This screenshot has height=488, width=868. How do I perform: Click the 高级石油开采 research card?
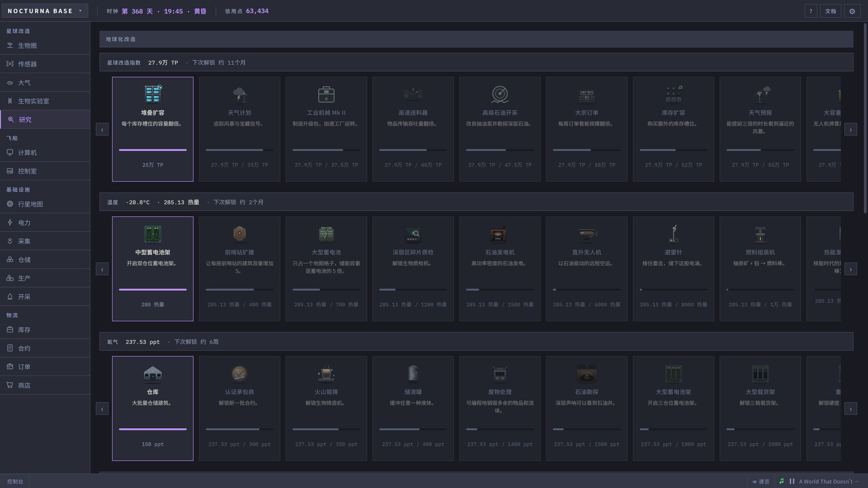(x=500, y=129)
